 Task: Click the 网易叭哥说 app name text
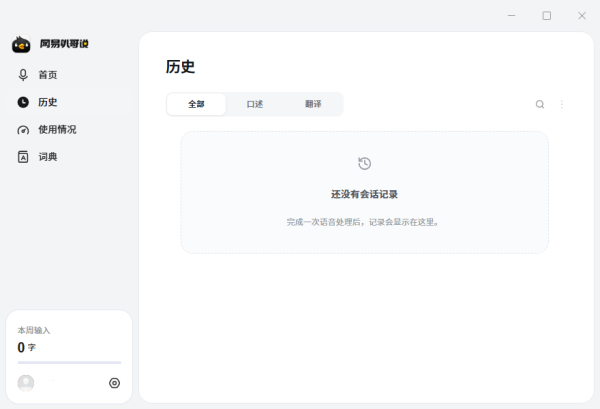click(64, 44)
